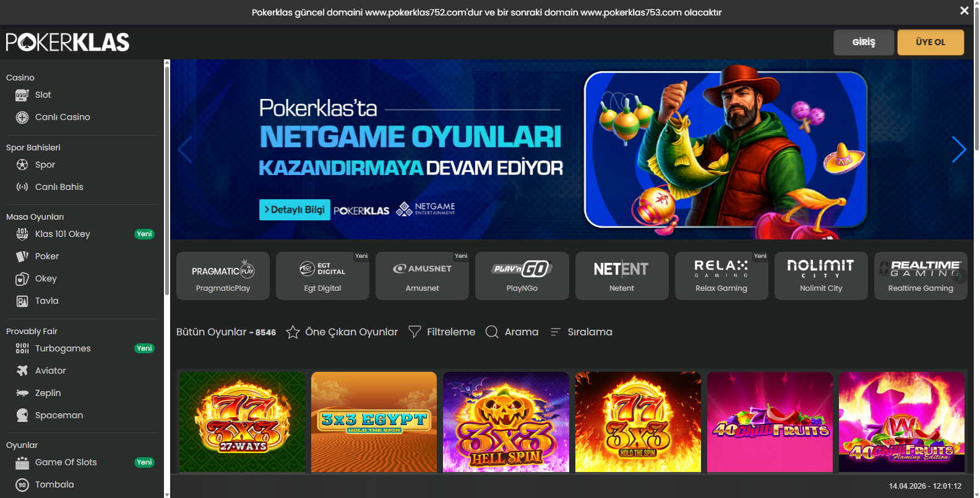
Task: Close the domain announcement bar
Action: 964,11
